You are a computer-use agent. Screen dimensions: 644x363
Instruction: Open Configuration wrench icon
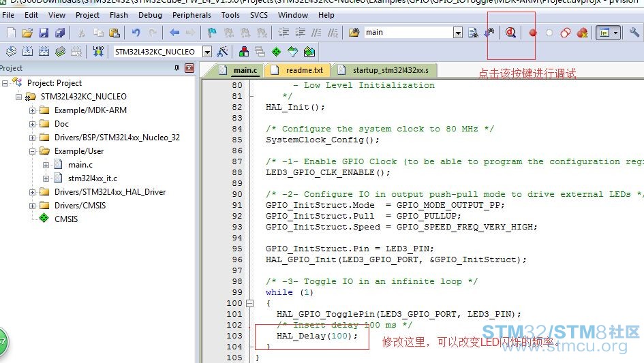(634, 33)
